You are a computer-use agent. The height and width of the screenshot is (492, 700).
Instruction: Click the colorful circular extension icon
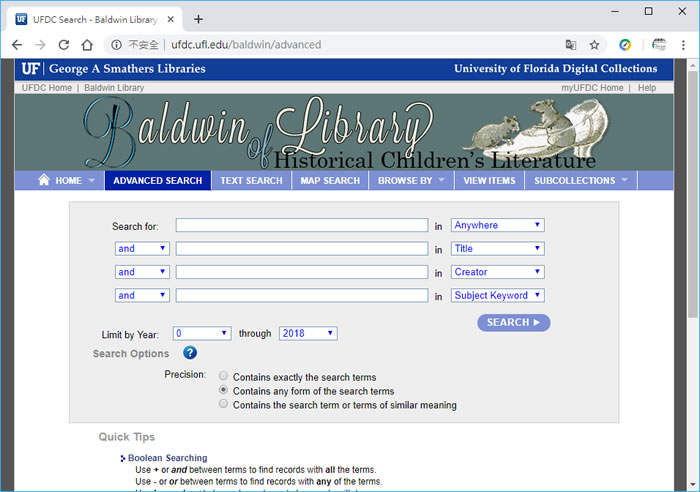(625, 45)
